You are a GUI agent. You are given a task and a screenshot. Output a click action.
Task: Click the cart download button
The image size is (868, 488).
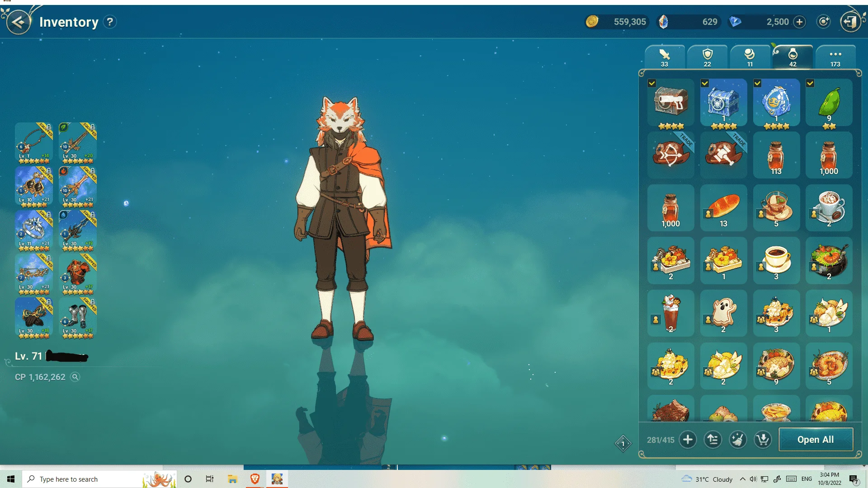click(x=763, y=439)
